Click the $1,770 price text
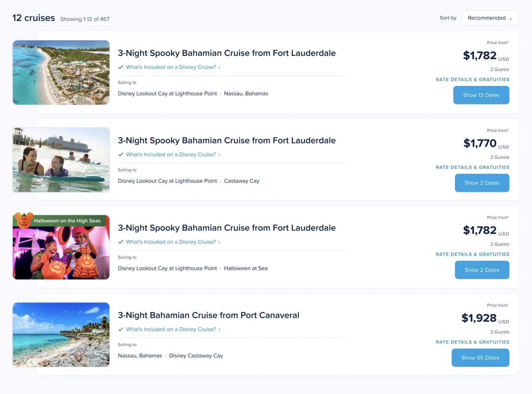Viewport: 532px width, 394px height. [480, 143]
